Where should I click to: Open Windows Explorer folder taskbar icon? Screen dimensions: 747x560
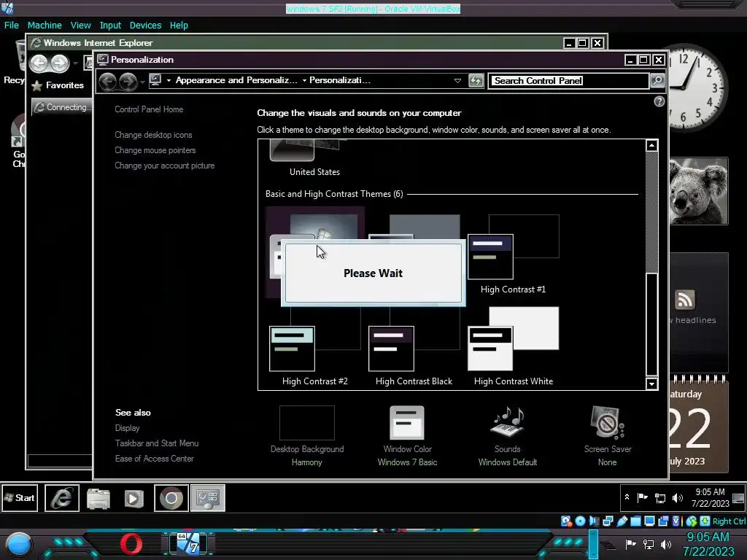pyautogui.click(x=98, y=498)
